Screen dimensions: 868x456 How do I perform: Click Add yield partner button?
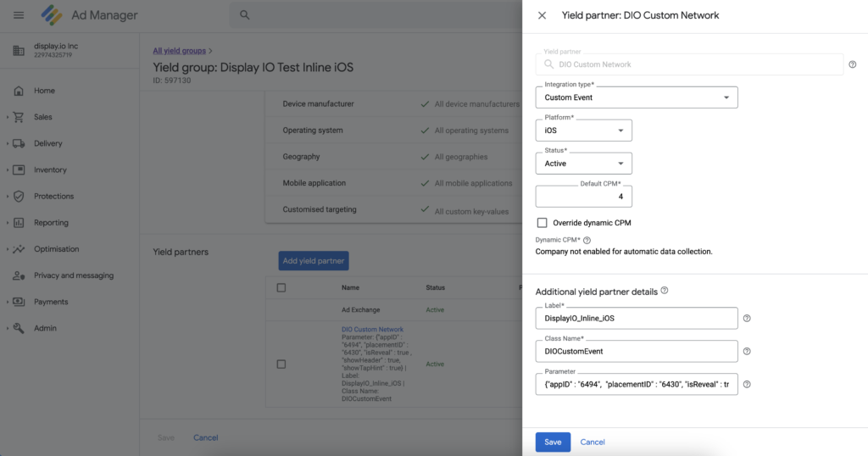(314, 261)
